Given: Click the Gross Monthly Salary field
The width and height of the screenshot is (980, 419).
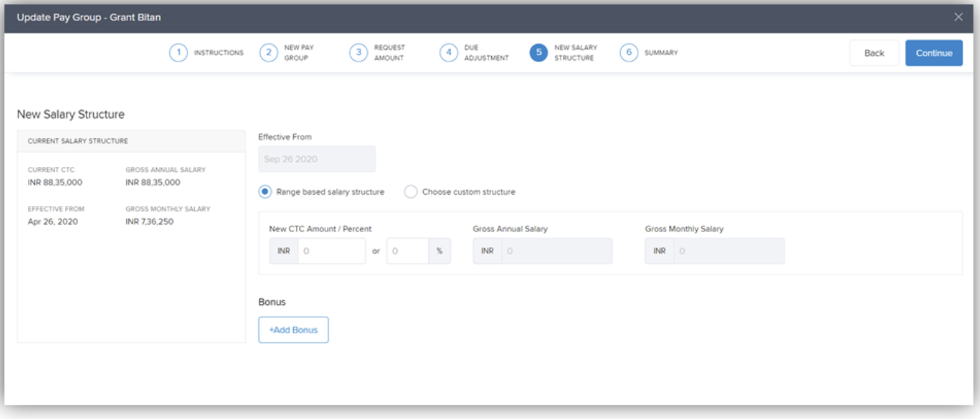Looking at the screenshot, I should tap(728, 251).
